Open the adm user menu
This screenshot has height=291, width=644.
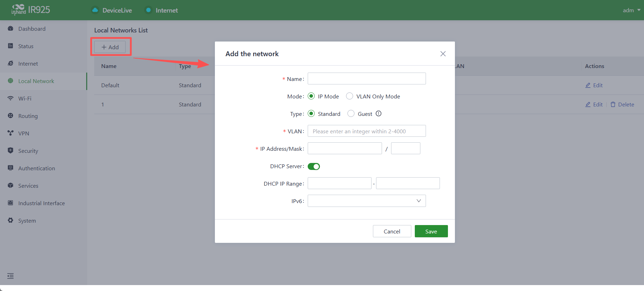tap(631, 10)
